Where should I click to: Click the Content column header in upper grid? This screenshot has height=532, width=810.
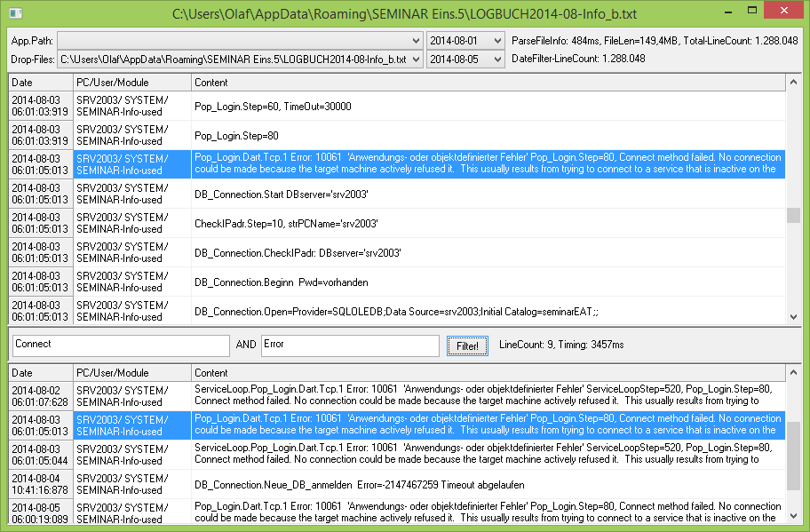(x=488, y=83)
